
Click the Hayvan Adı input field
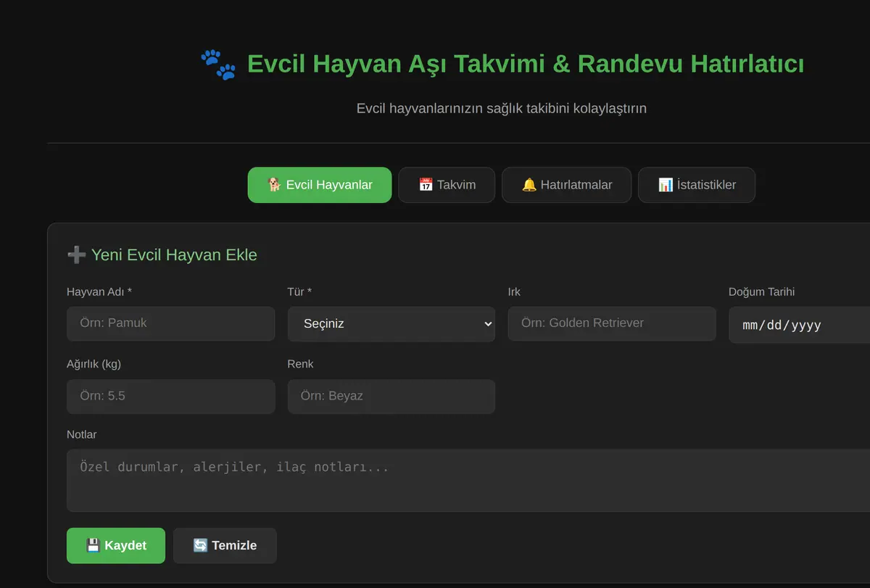171,323
